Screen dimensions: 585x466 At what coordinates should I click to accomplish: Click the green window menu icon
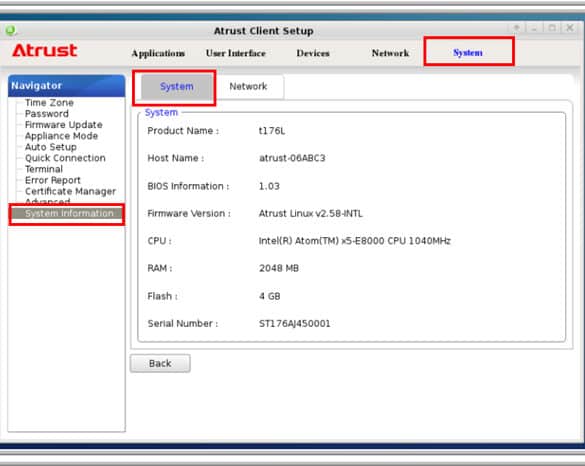click(x=10, y=30)
